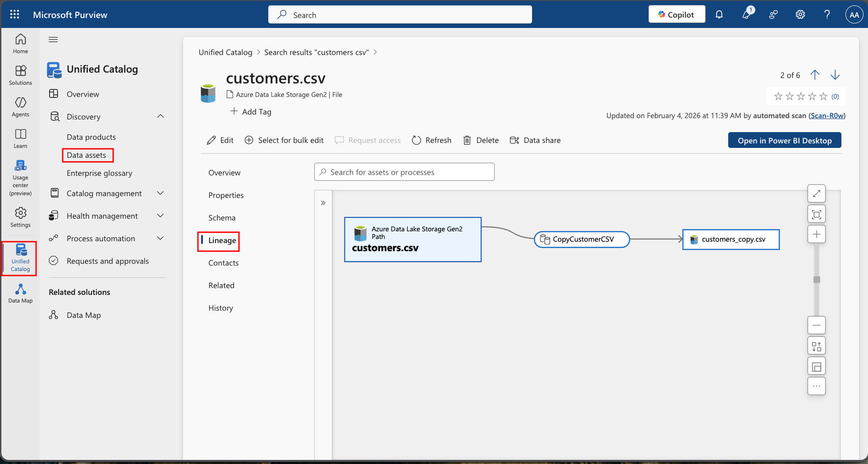Zoom in on lineage graph

[816, 234]
